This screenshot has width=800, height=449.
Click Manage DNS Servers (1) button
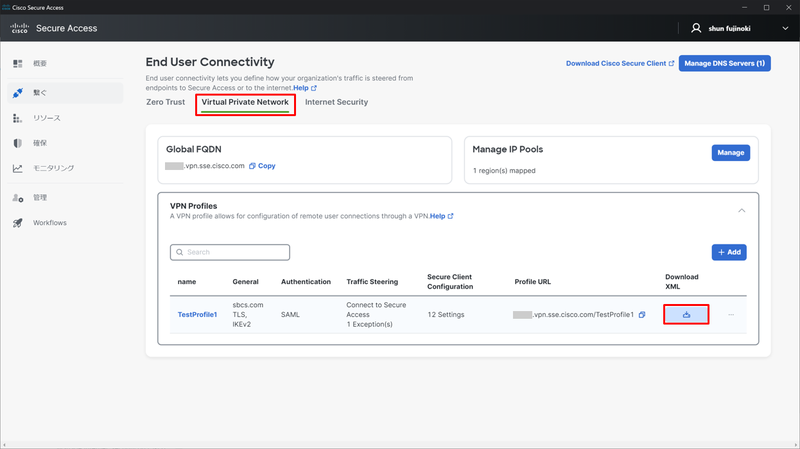[724, 63]
